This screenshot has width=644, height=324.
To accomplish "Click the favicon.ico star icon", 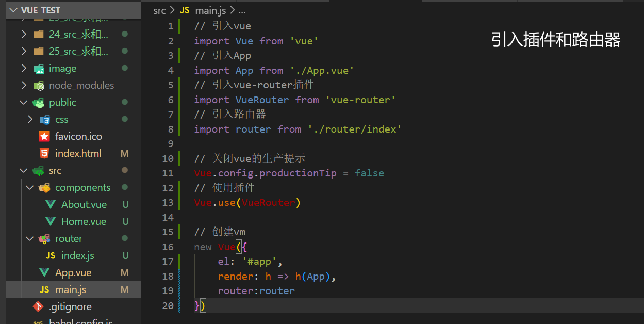I will pos(44,136).
